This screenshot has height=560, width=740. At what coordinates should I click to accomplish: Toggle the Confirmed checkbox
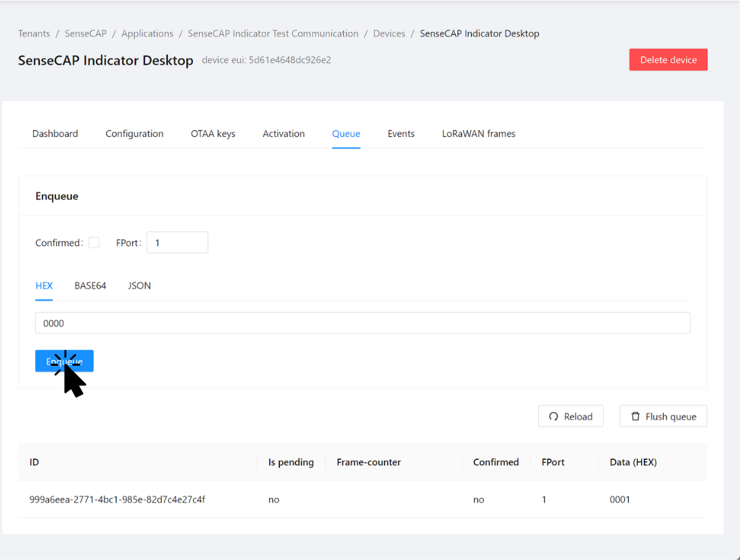(x=94, y=243)
